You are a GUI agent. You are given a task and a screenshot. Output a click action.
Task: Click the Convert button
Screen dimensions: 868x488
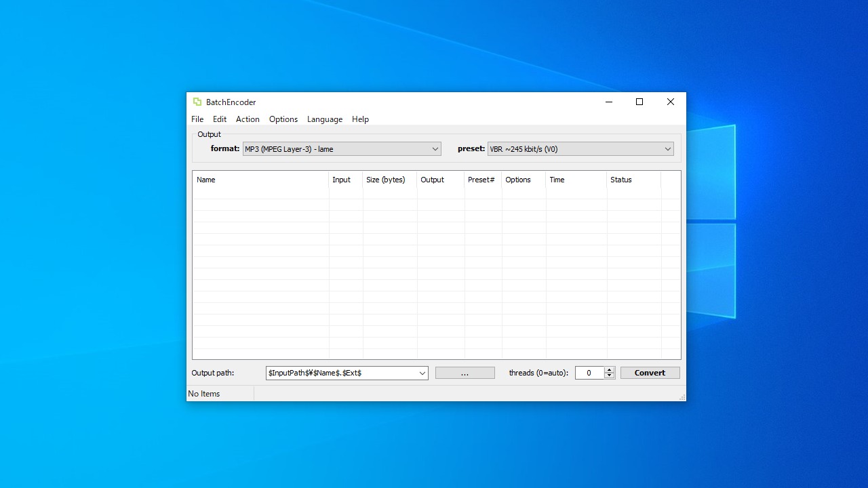650,373
